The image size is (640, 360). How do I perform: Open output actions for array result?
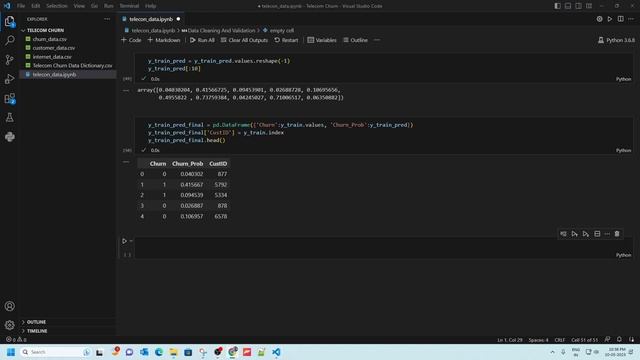point(126,91)
